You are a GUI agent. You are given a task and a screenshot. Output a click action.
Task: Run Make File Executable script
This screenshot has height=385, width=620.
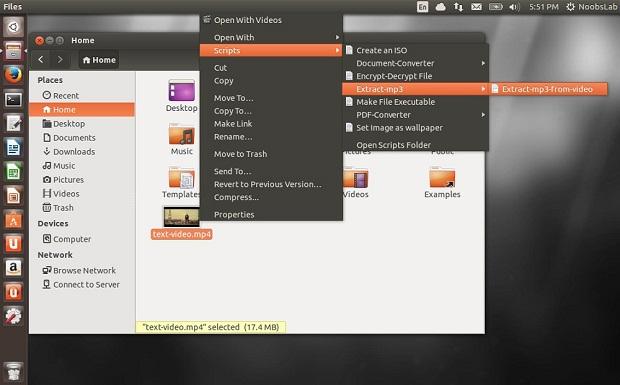tap(416, 102)
